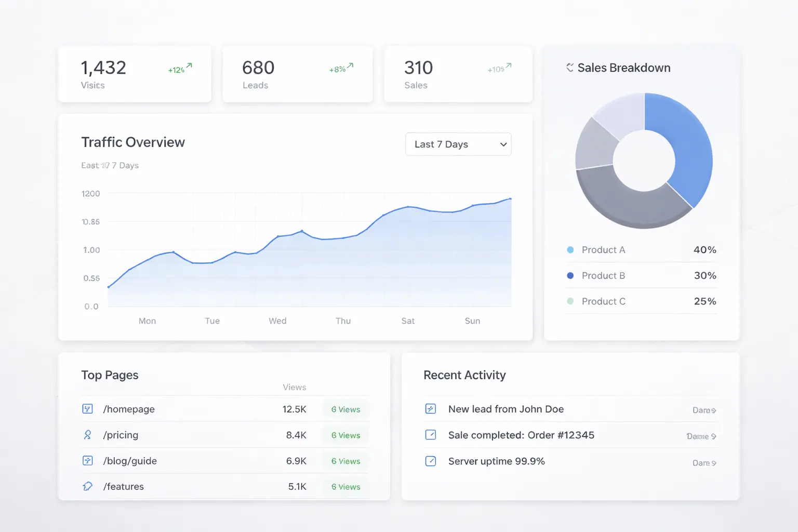Expand the time link on the Server uptime row
The image size is (798, 532).
pyautogui.click(x=704, y=463)
